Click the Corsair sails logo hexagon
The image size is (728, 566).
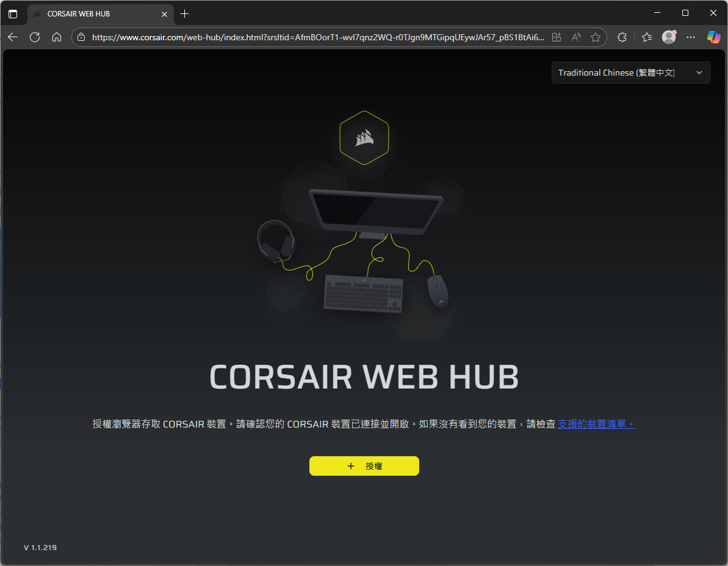coord(364,138)
